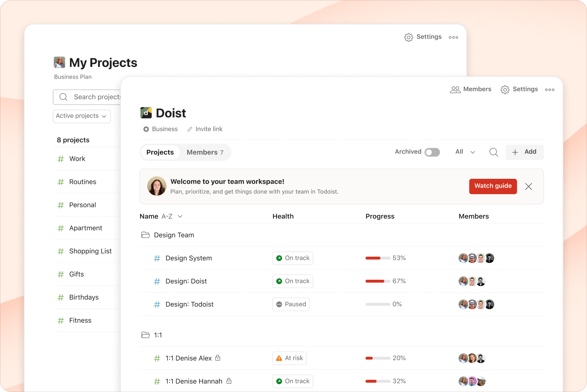Screen dimensions: 587x392
Task: Click the 67% progress bar for Design: Doist
Action: [378, 281]
